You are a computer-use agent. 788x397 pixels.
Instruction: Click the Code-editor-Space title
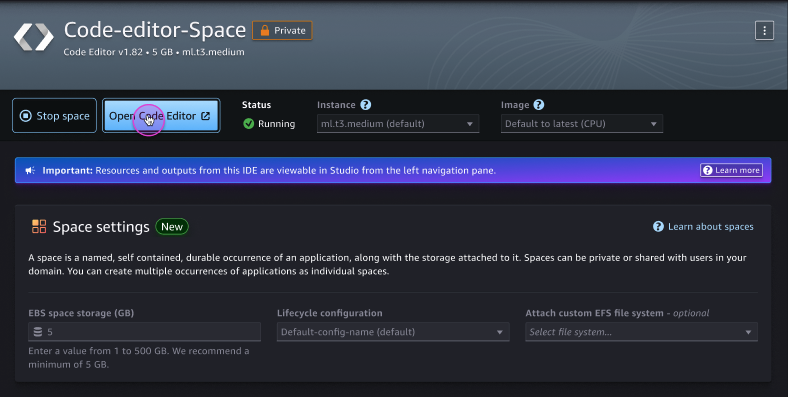coord(155,30)
